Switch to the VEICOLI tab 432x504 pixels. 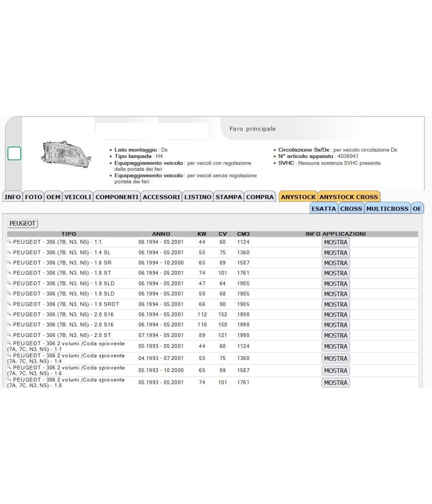tap(78, 197)
